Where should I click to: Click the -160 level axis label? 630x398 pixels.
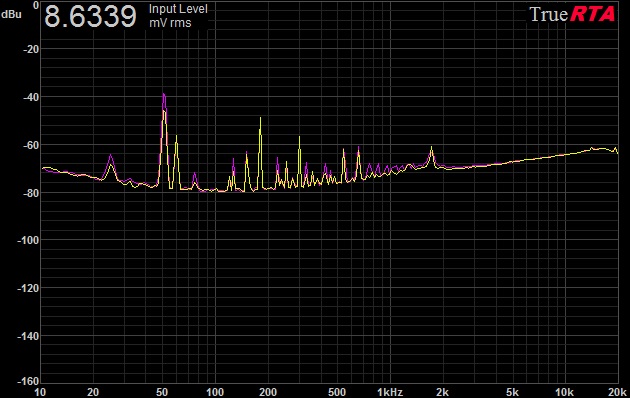point(28,380)
